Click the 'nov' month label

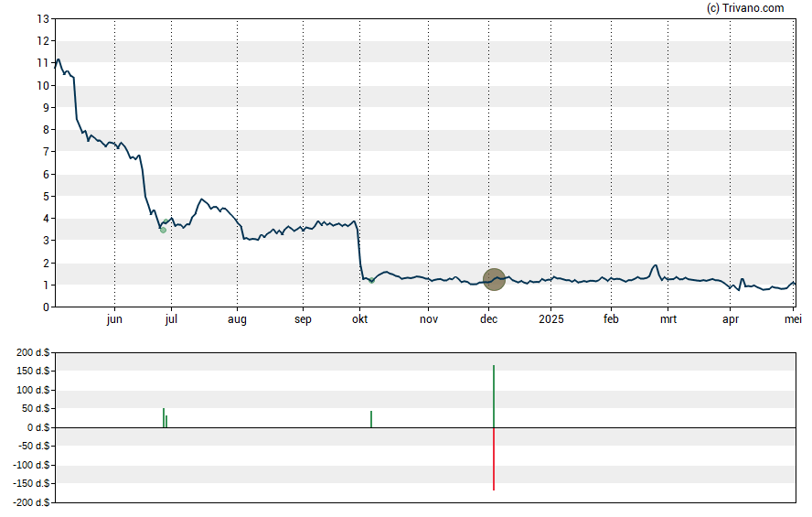(x=429, y=319)
